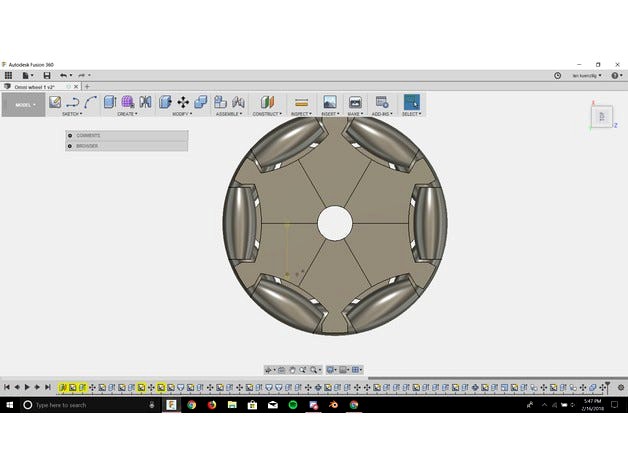Step timeline back one feature
628x472 pixels.
(x=17, y=387)
